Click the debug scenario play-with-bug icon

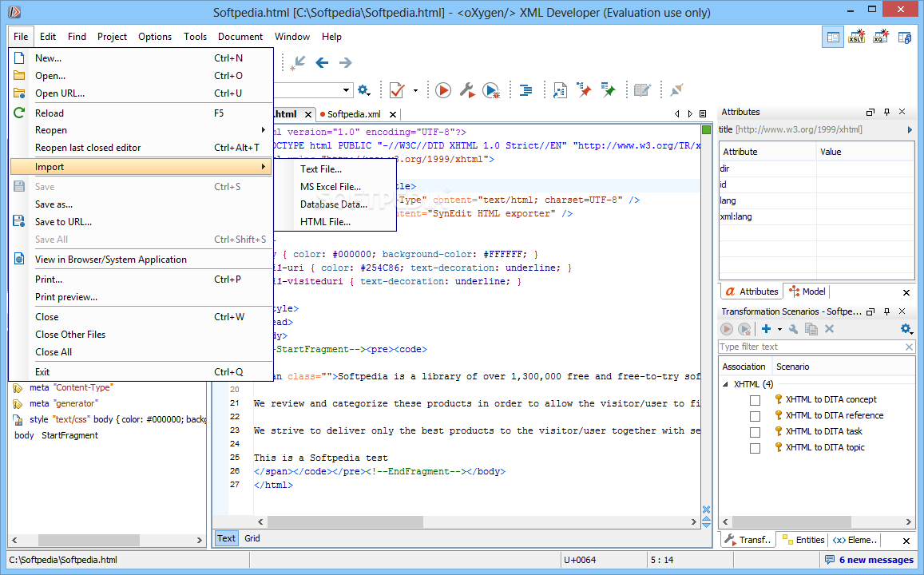491,90
